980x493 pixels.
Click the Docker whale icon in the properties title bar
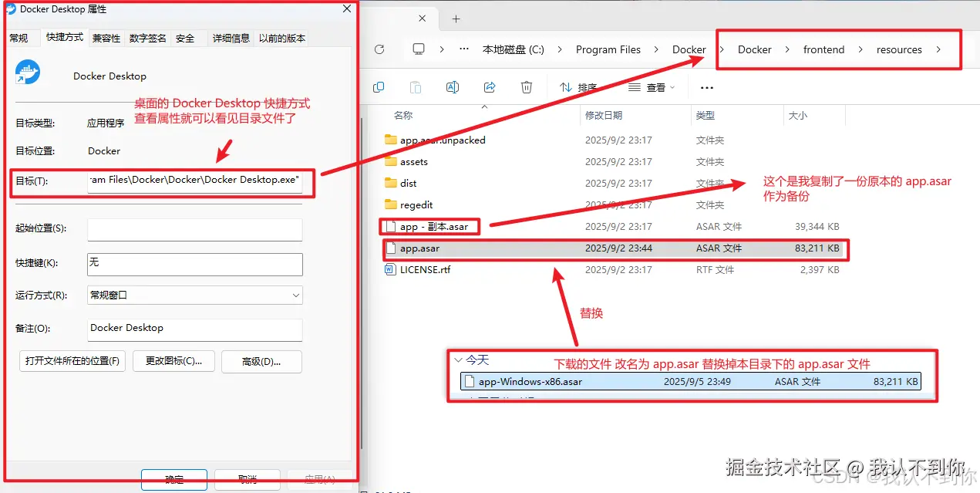(10, 9)
